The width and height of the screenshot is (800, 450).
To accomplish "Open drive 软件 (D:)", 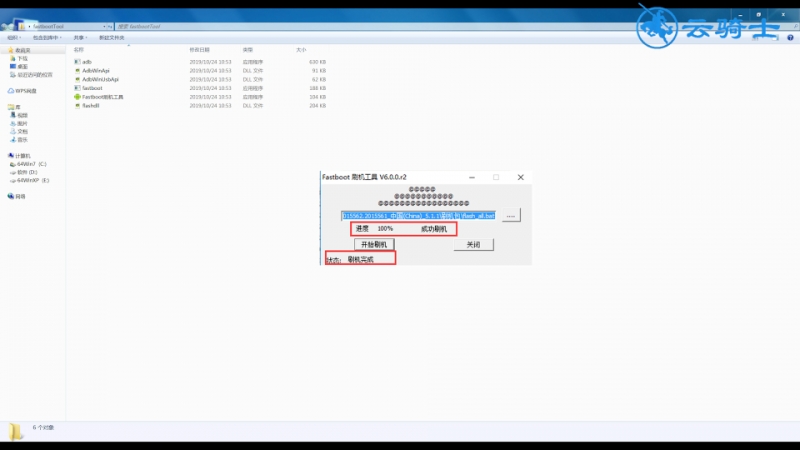I will [x=23, y=172].
